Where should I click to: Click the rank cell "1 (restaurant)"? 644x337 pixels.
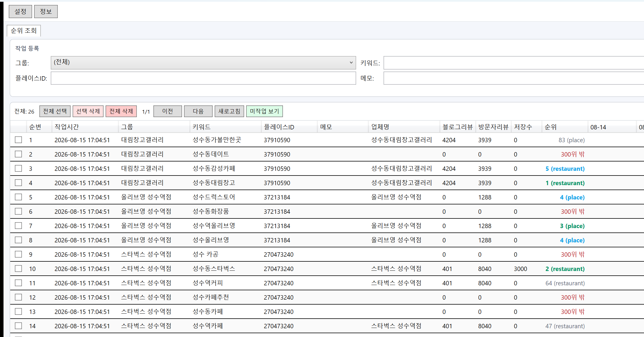click(x=565, y=183)
